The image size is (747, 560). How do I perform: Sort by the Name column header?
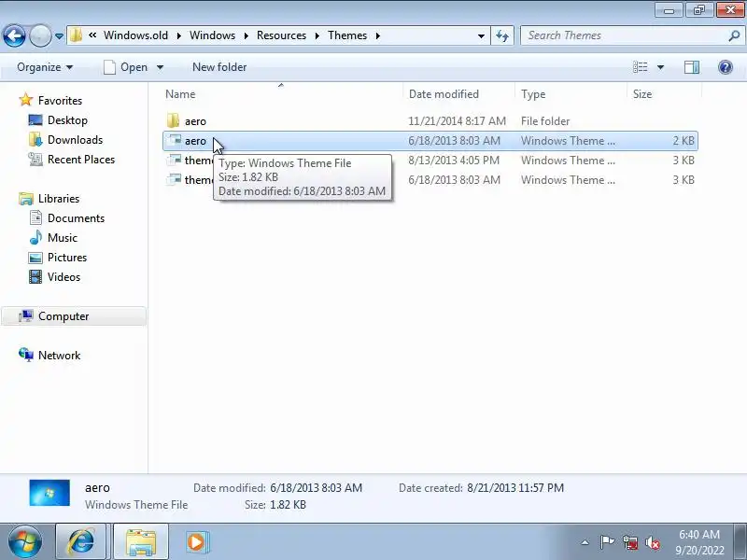coord(282,94)
